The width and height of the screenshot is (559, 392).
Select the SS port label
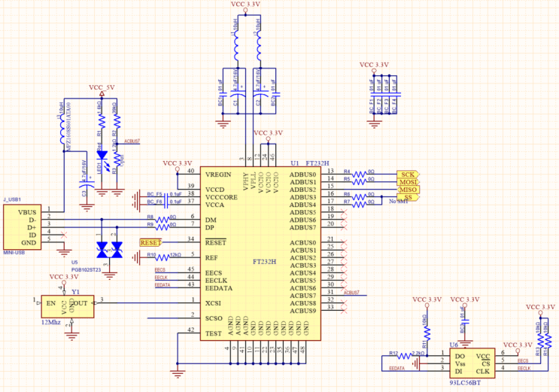(408, 197)
